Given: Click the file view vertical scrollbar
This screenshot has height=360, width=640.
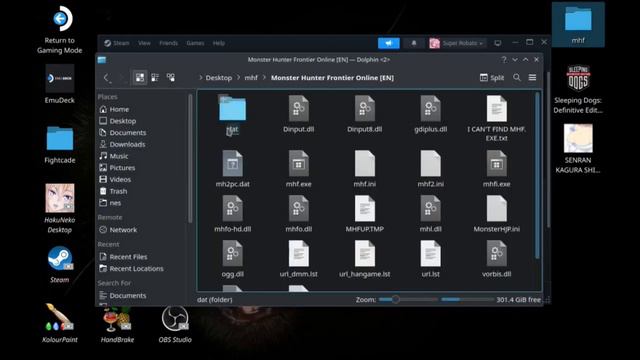Looking at the screenshot, I should coord(537,176).
